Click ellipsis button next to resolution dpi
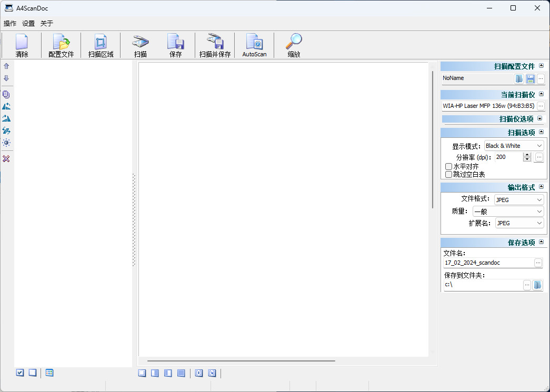 [539, 157]
